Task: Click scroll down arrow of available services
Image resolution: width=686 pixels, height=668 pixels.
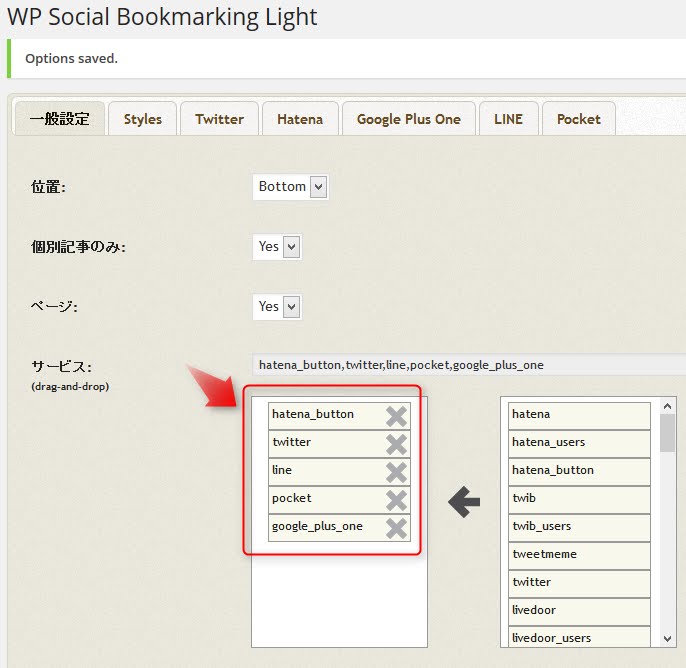Action: (x=667, y=639)
